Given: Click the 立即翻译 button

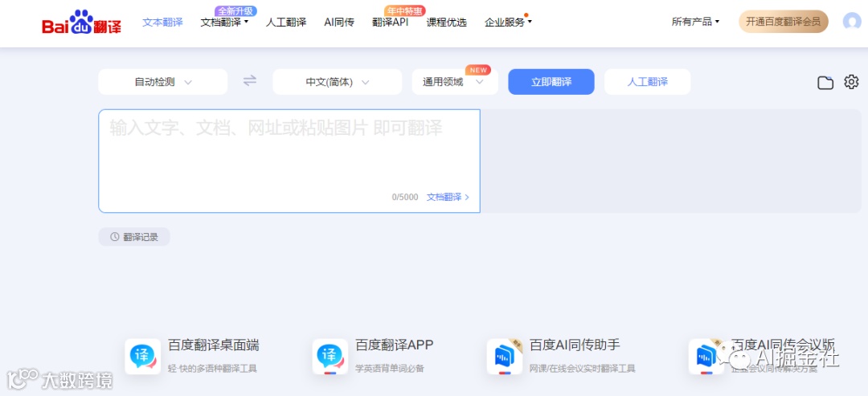Looking at the screenshot, I should point(551,82).
